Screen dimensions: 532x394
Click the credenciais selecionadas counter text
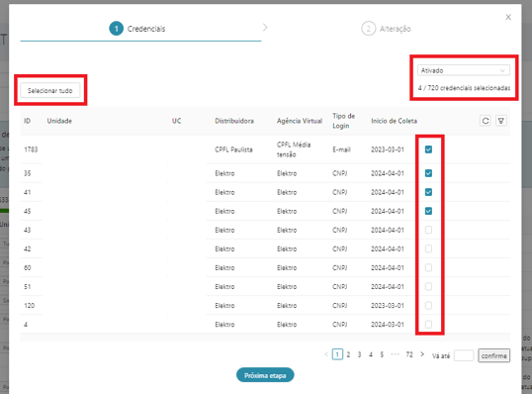point(464,88)
